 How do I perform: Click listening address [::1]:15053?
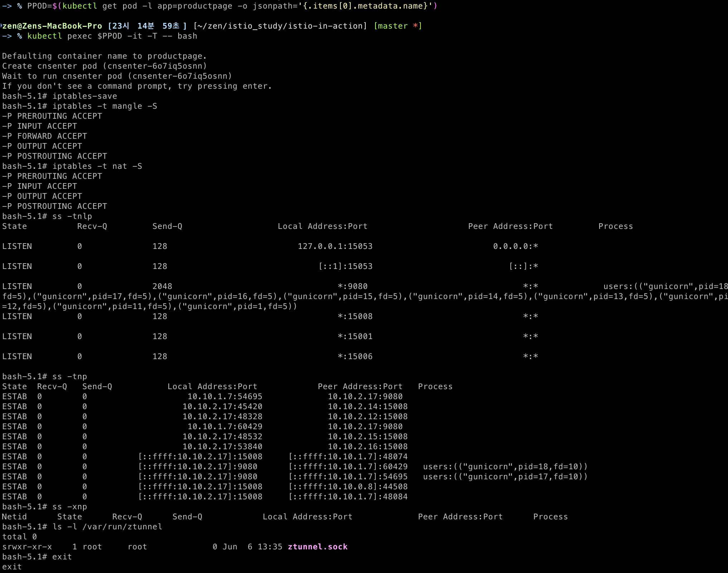[x=345, y=266]
